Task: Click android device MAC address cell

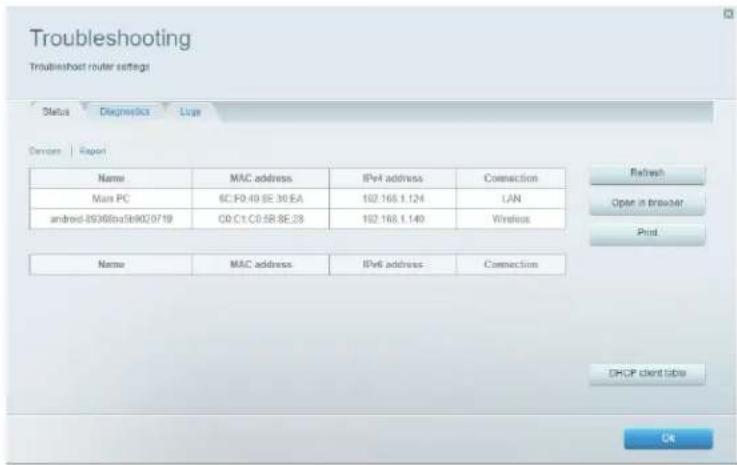Action: coord(261,219)
